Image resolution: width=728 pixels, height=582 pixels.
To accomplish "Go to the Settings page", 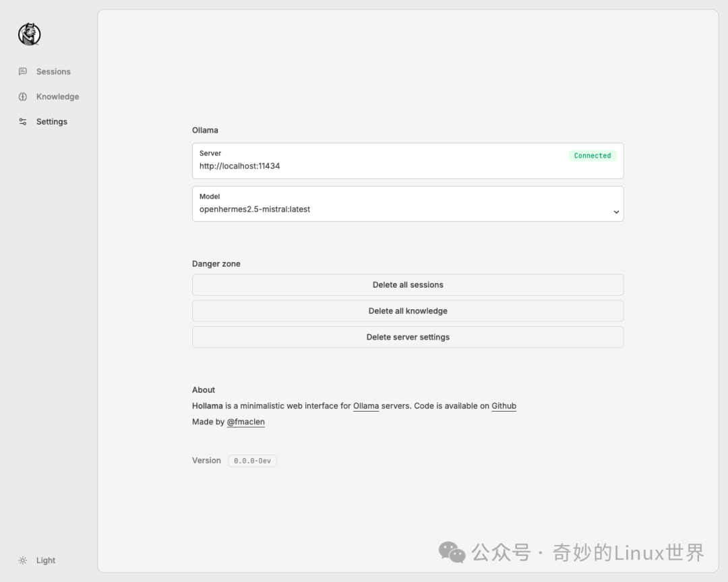I will (x=51, y=122).
